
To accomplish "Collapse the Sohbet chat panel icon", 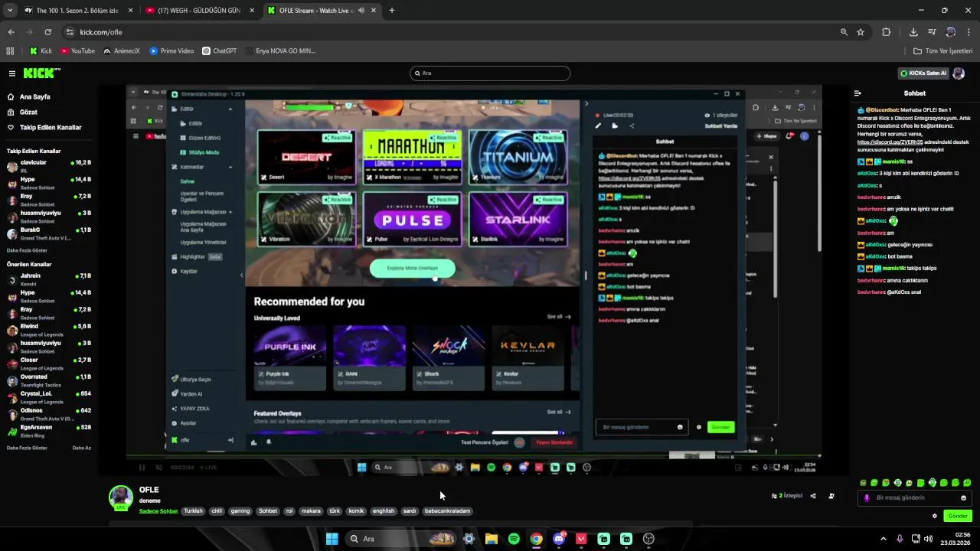I will click(857, 93).
